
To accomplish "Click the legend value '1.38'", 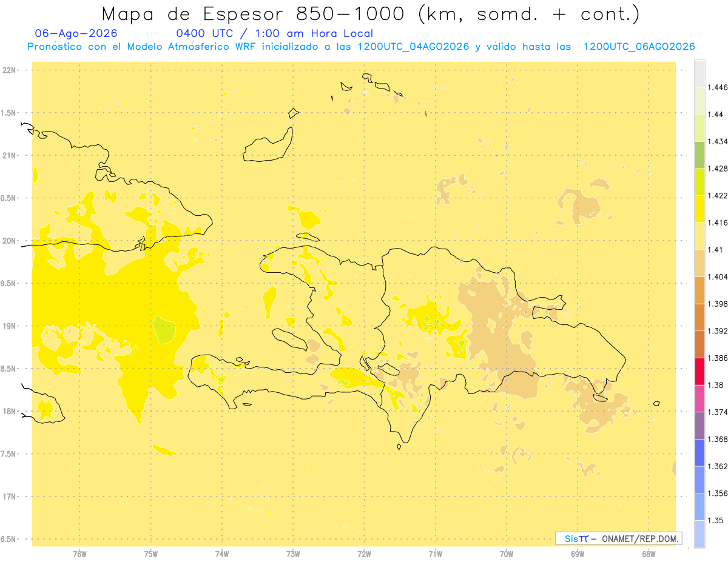I will click(716, 385).
